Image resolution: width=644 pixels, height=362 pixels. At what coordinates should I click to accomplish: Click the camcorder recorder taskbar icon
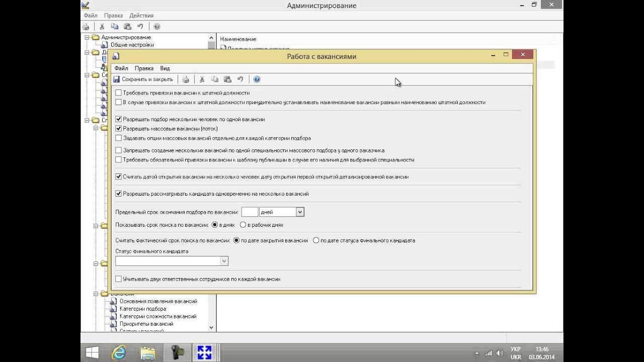[x=177, y=352]
